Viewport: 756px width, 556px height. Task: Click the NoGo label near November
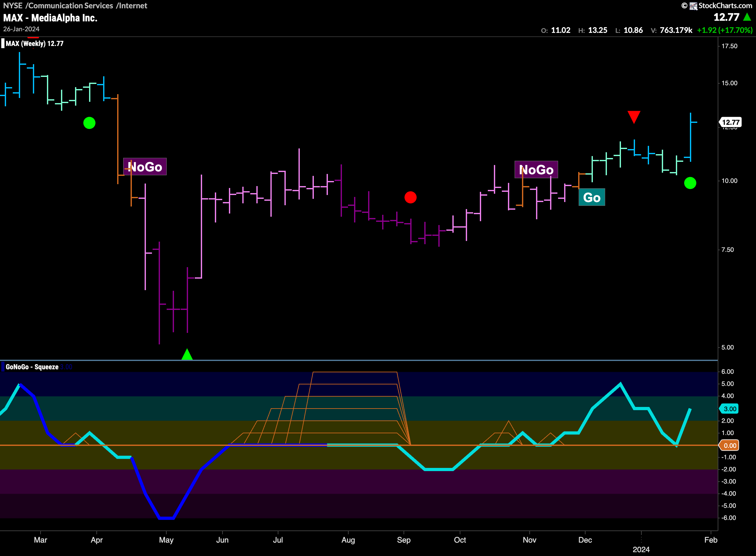(x=536, y=169)
